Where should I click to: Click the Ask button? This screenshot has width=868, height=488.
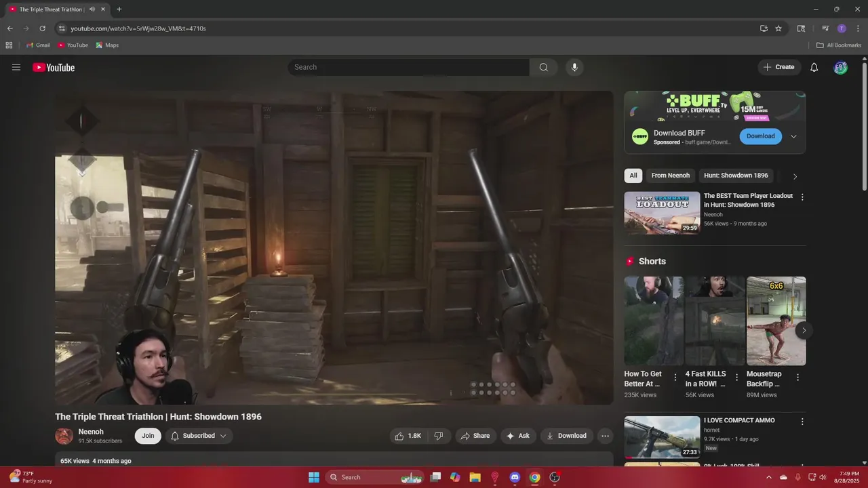coord(517,436)
